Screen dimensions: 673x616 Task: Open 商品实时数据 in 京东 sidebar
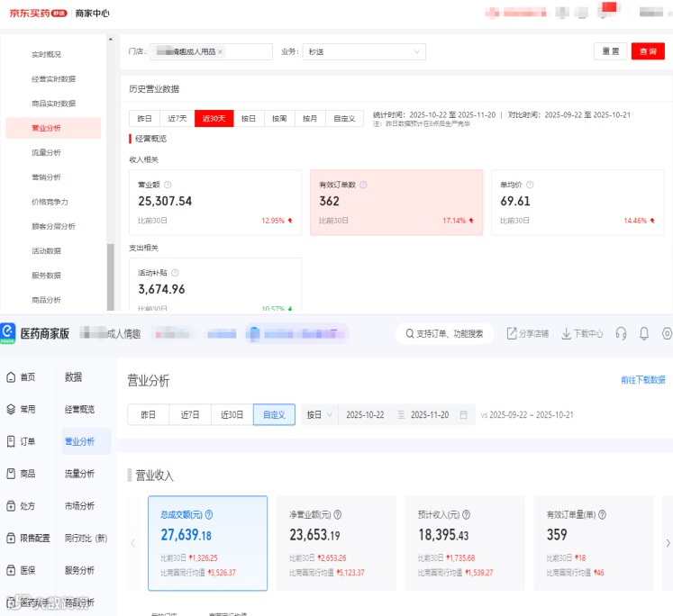(53, 104)
